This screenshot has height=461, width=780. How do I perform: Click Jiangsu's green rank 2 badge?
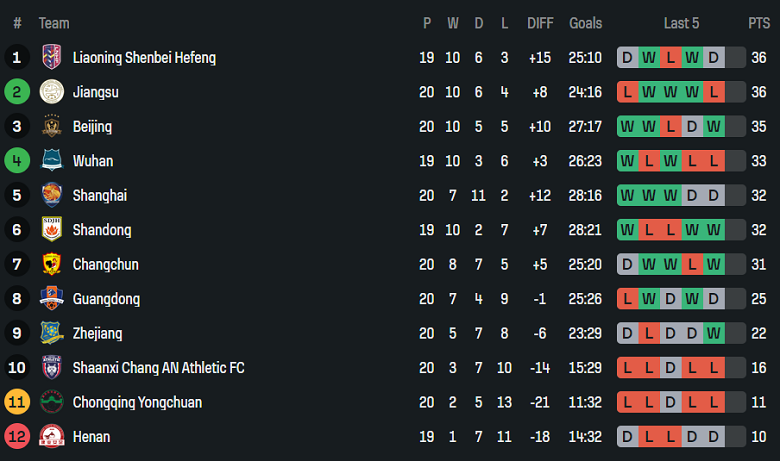(17, 92)
